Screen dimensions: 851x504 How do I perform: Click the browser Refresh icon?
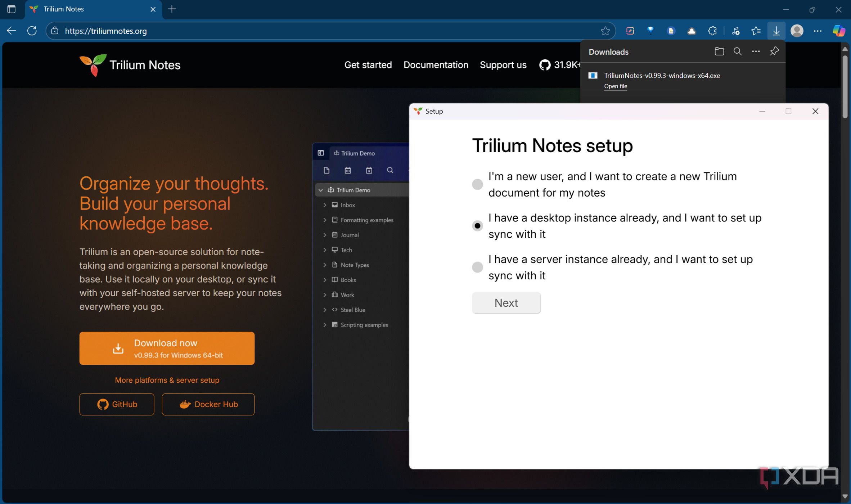32,31
